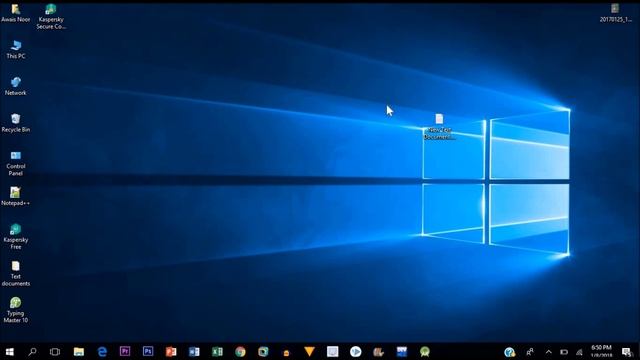This screenshot has width=640, height=360.
Task: Show hidden system tray icons
Action: (549, 352)
